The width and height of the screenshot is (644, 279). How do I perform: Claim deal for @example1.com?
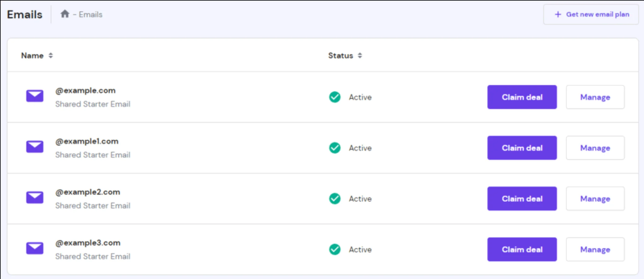click(x=522, y=148)
